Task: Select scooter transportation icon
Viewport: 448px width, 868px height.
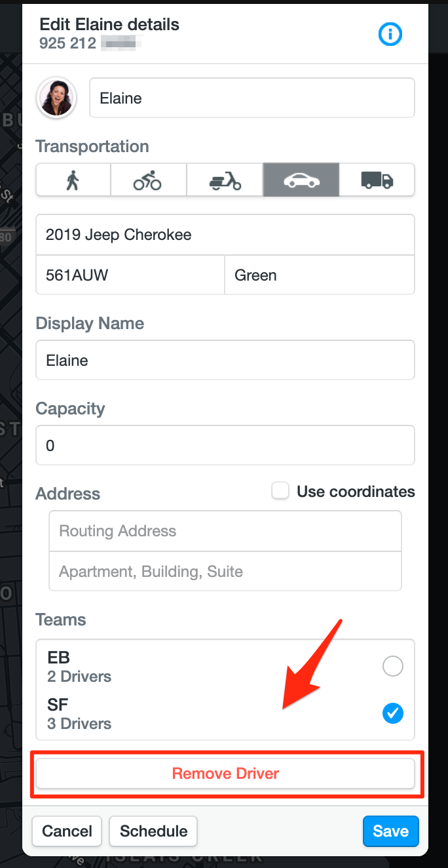Action: pyautogui.click(x=225, y=180)
